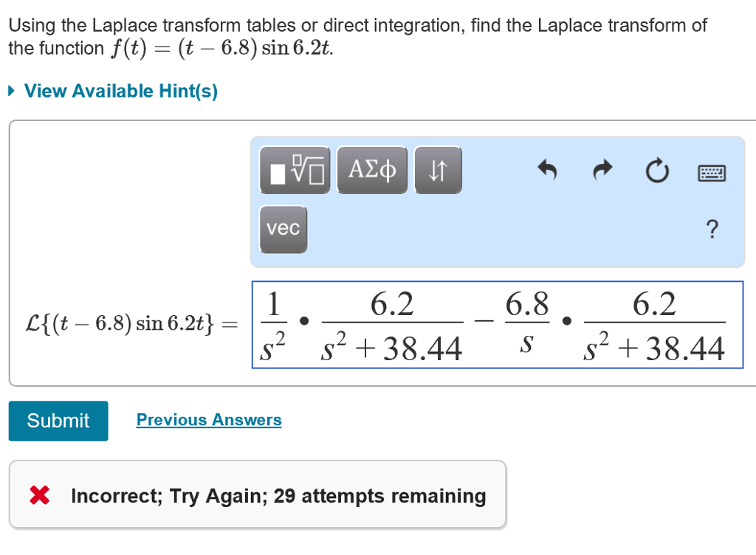756x555 pixels.
Task: Open equation editor help with the question mark
Action: [712, 230]
